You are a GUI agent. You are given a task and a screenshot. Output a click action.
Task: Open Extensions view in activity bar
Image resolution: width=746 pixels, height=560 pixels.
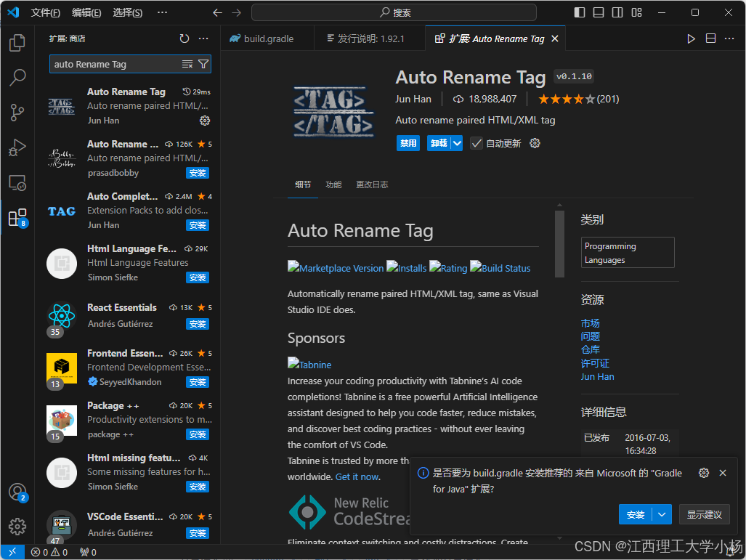click(x=17, y=218)
